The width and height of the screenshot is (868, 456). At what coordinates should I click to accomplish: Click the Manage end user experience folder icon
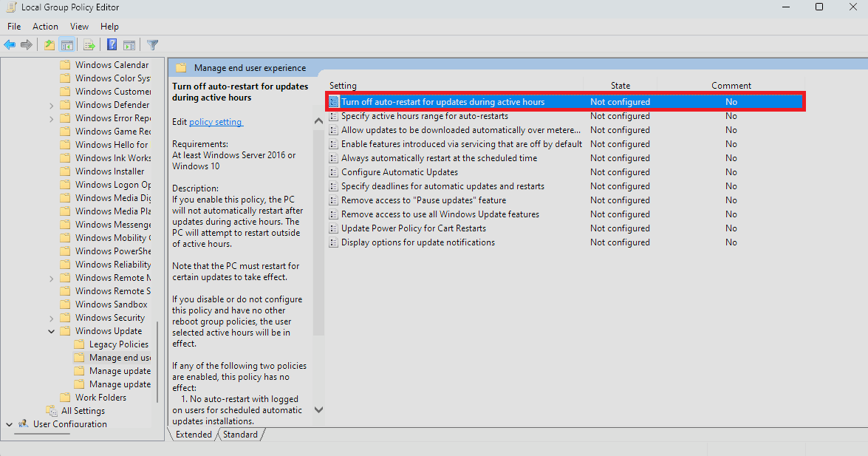79,357
